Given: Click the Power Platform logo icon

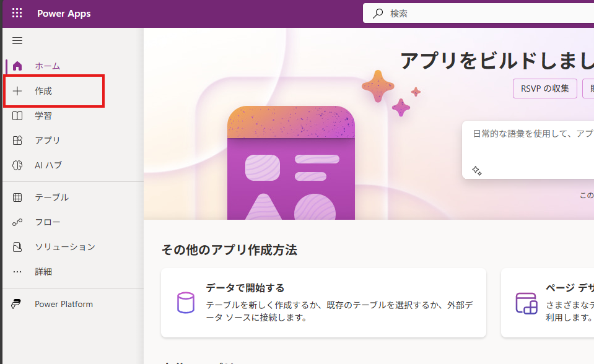Looking at the screenshot, I should (16, 304).
